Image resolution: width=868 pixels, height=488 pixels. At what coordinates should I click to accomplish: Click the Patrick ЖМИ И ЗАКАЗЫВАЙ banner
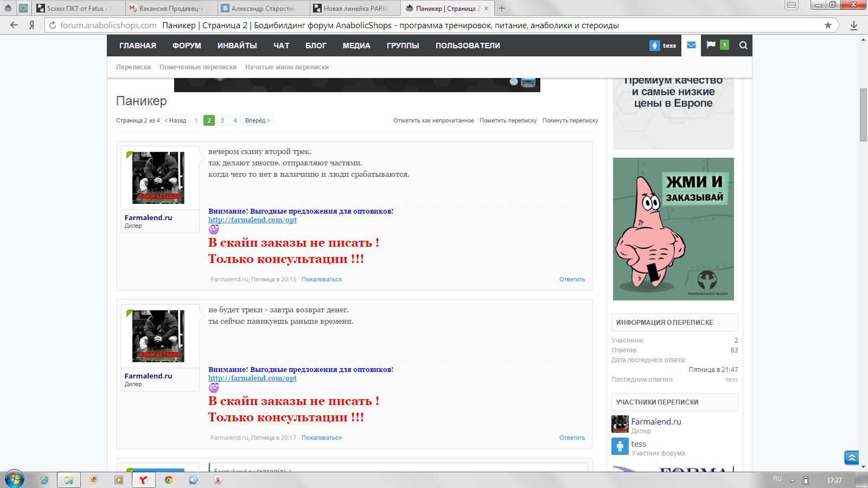[x=673, y=229]
